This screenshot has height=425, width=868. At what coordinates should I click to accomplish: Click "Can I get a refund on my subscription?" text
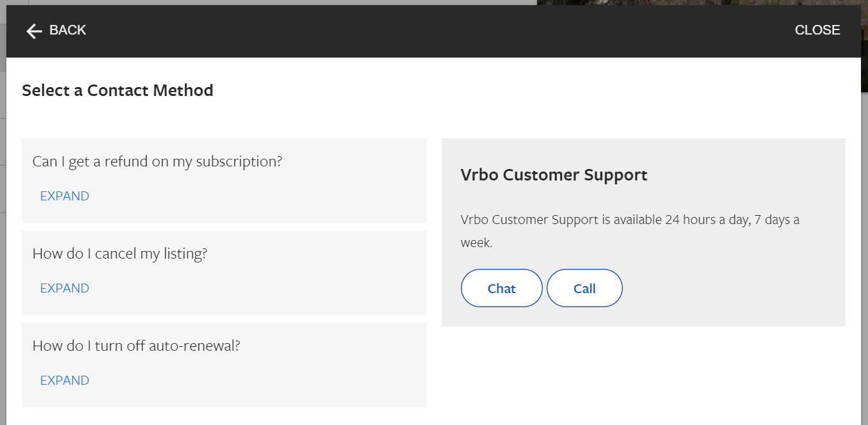[x=157, y=161]
